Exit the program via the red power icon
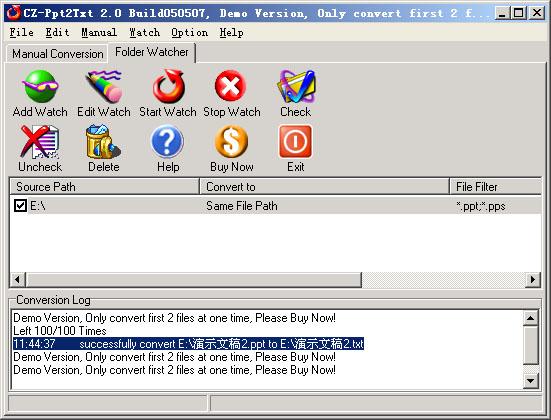The width and height of the screenshot is (551, 420). tap(295, 142)
